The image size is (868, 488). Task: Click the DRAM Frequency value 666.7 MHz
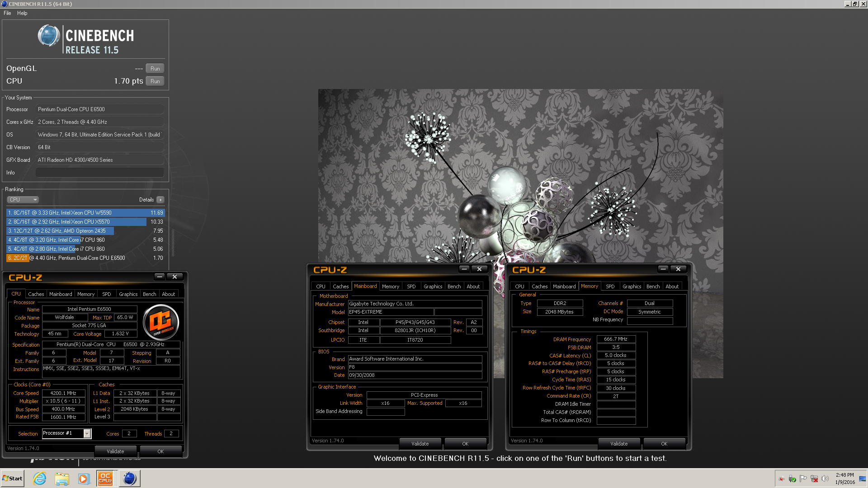(616, 339)
